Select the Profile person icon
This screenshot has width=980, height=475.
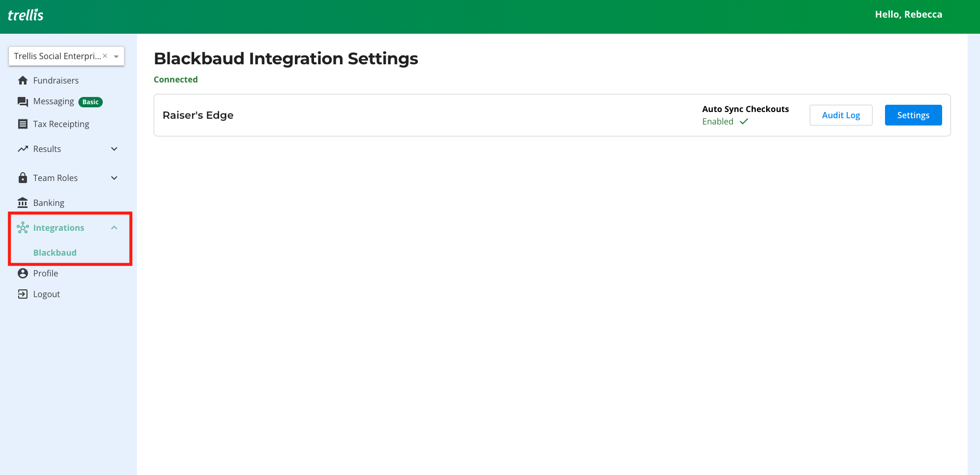point(23,273)
